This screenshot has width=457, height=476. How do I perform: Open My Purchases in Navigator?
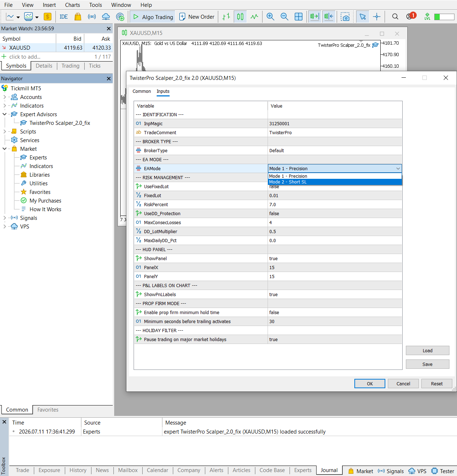tap(45, 201)
